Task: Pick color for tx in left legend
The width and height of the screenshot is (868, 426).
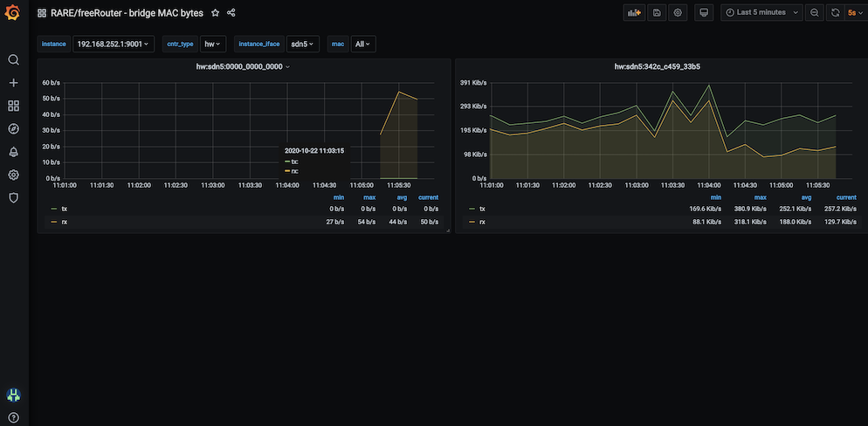Action: point(53,210)
